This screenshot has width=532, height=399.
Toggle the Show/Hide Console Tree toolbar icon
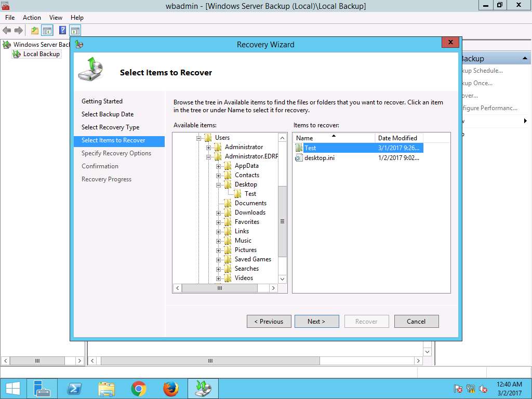(x=47, y=31)
